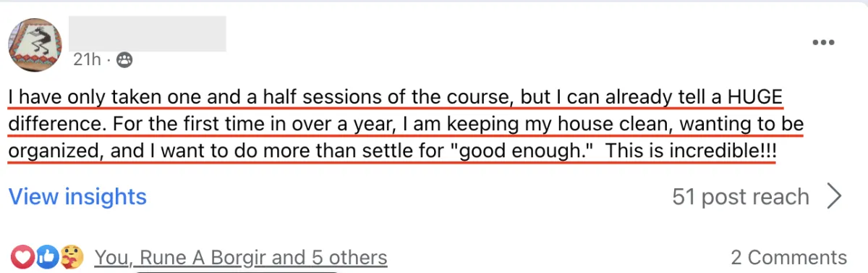The image size is (868, 273).
Task: Click the red heart Love reaction icon
Action: pos(22,256)
